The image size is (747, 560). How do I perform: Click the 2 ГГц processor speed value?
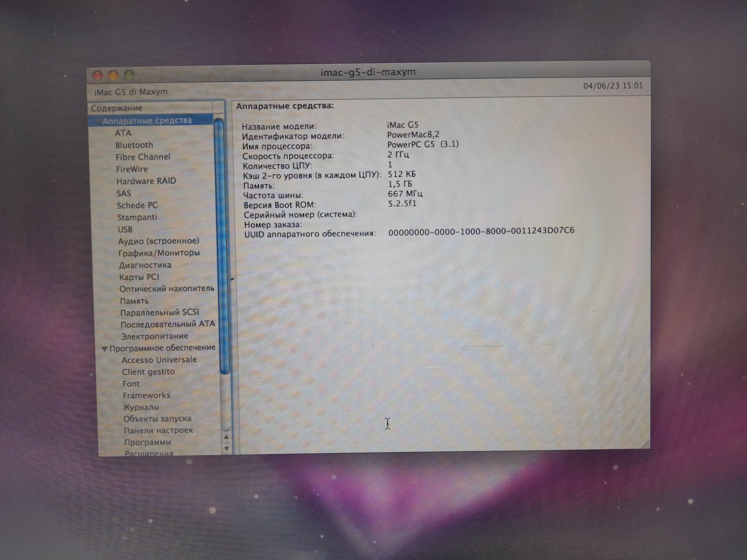(x=398, y=155)
